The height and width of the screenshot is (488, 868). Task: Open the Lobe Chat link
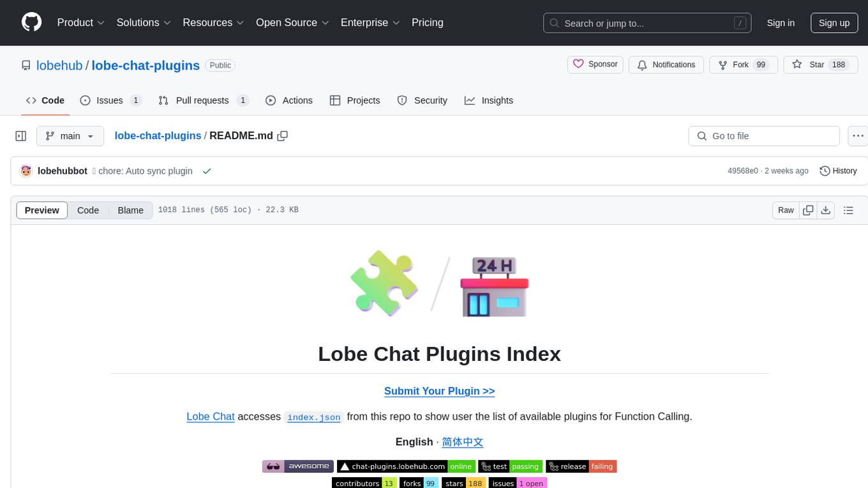pyautogui.click(x=211, y=416)
